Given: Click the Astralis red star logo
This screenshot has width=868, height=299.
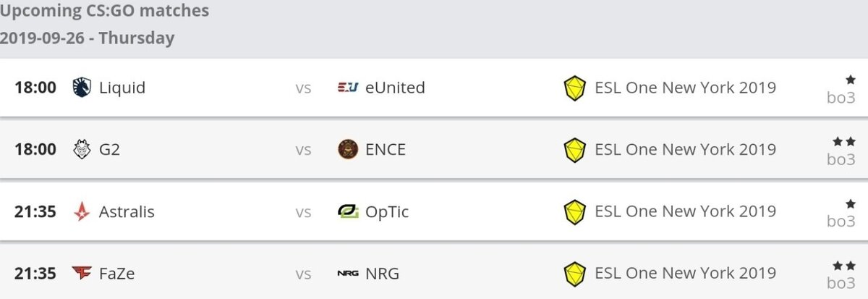Looking at the screenshot, I should 82,212.
